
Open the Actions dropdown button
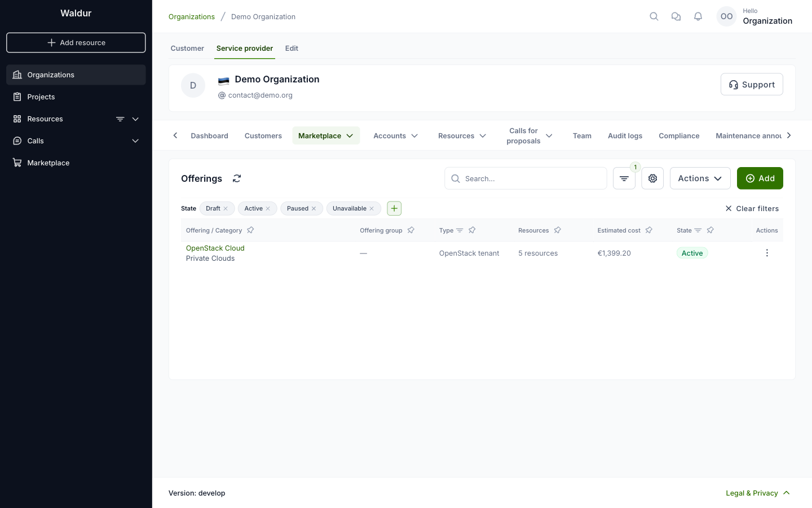point(700,178)
